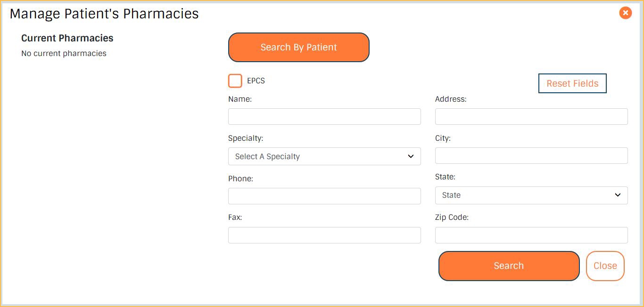Click the State dropdown chevron arrow
Screen dimensions: 644x307
click(x=618, y=194)
